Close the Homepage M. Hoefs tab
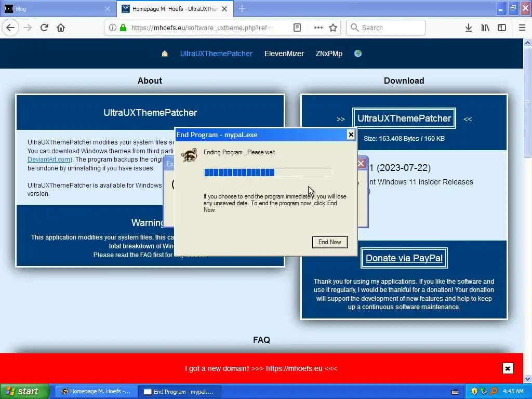532x399 pixels. coord(224,9)
